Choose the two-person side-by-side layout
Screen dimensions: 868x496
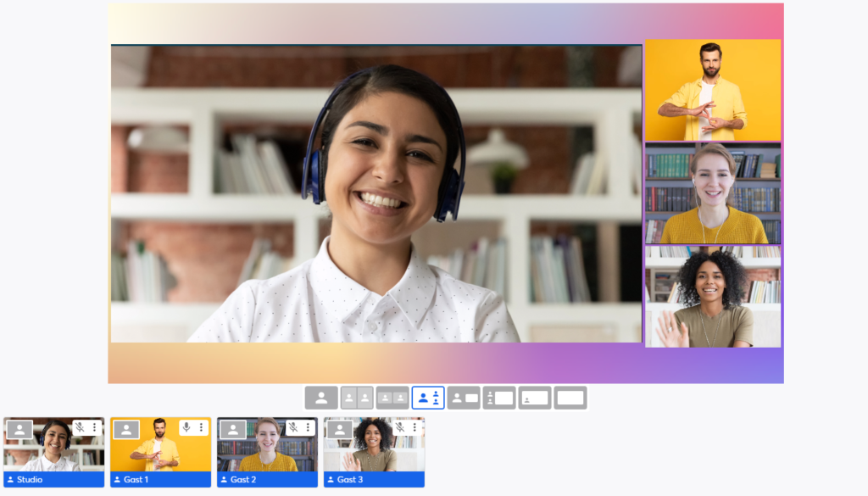(x=357, y=398)
